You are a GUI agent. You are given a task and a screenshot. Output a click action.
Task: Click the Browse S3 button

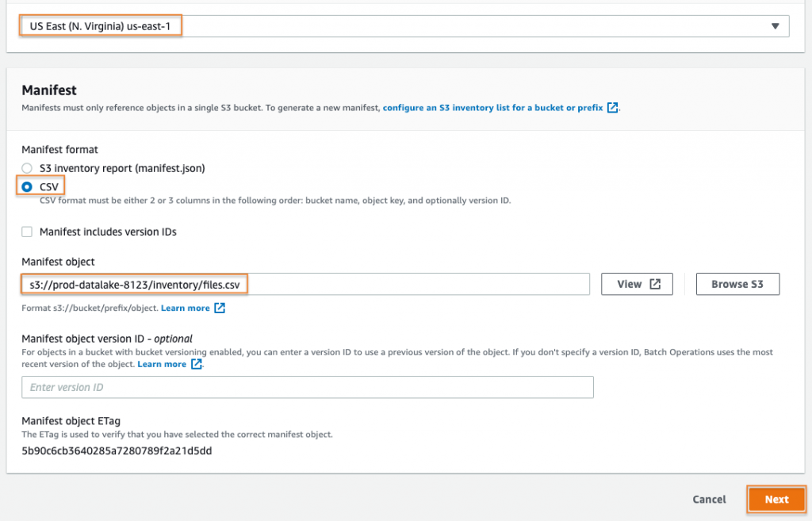tap(737, 283)
